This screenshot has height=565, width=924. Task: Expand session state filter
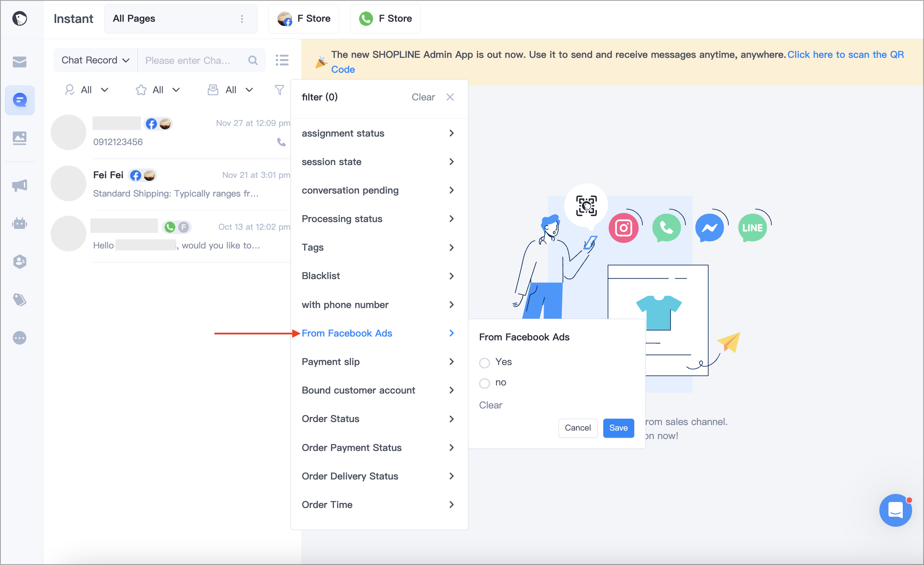click(379, 162)
